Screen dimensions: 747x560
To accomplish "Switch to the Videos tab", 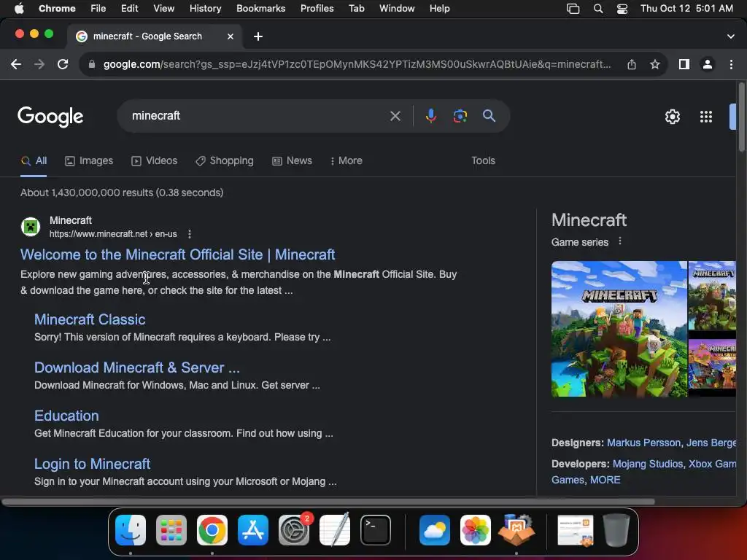I will tap(155, 161).
